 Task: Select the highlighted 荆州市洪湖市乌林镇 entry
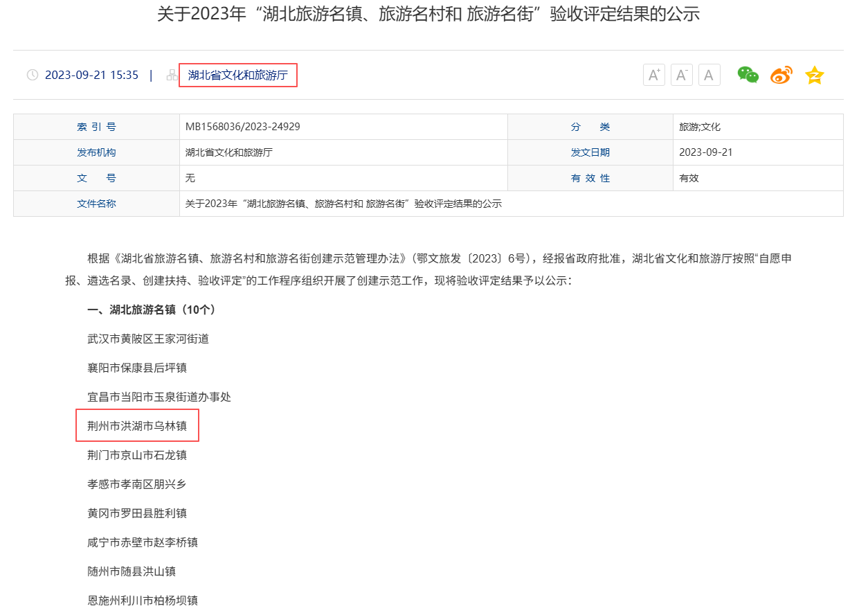click(137, 425)
